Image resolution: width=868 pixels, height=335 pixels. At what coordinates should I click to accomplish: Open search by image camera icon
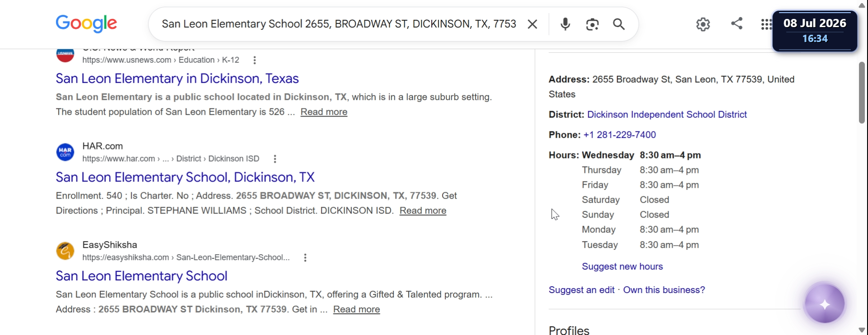592,24
